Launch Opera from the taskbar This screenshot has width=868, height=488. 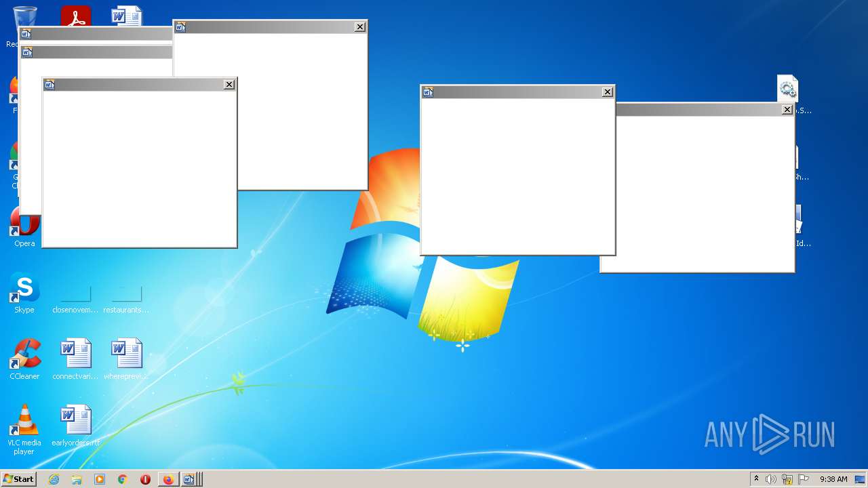click(145, 479)
